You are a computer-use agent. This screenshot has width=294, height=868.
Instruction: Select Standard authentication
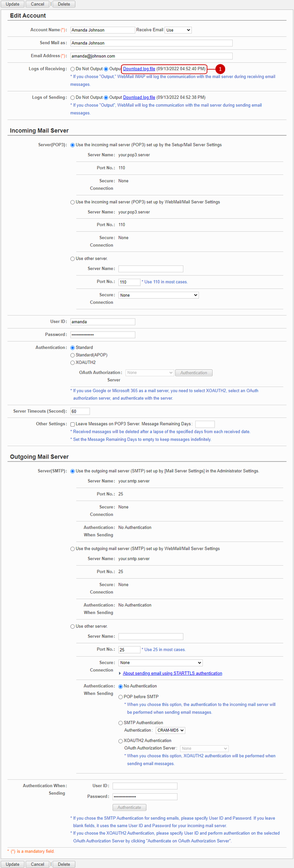[x=73, y=348]
